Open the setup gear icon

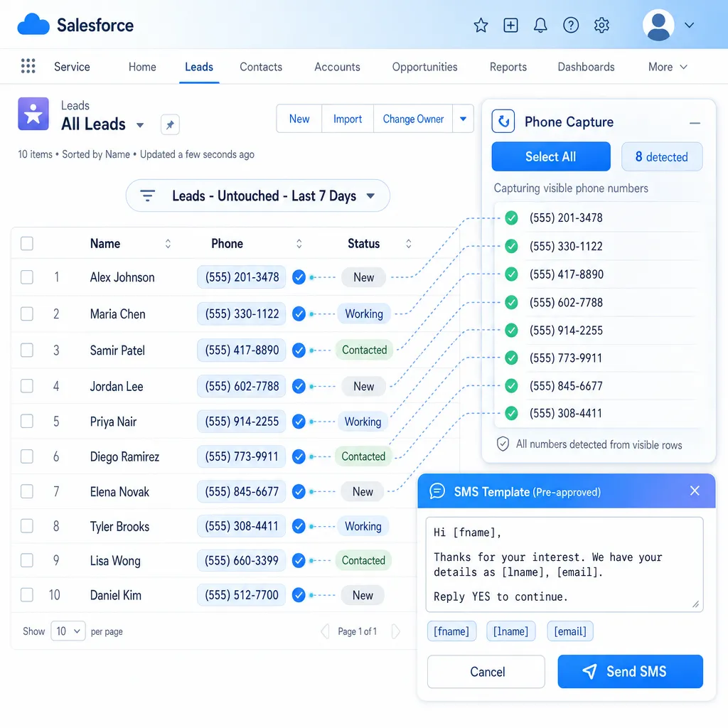coord(601,25)
